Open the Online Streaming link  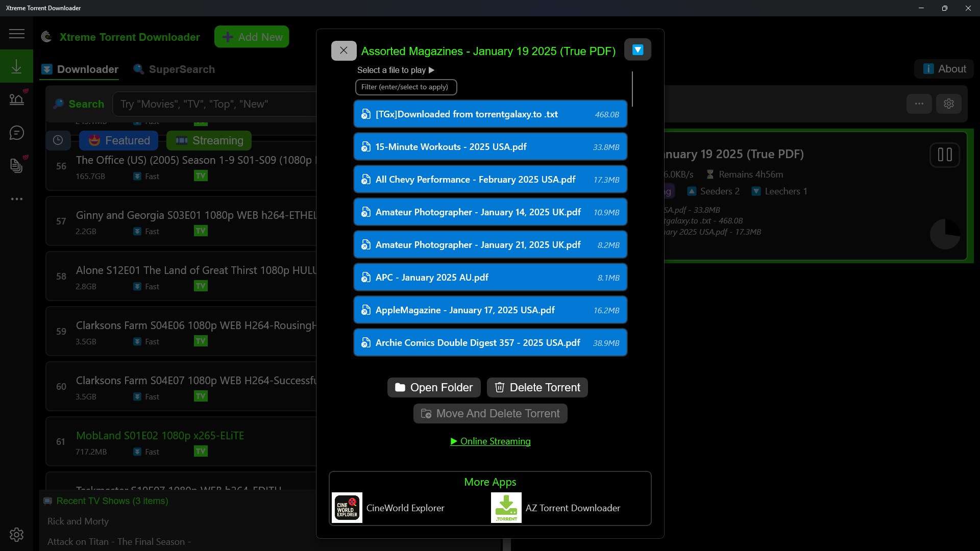490,441
